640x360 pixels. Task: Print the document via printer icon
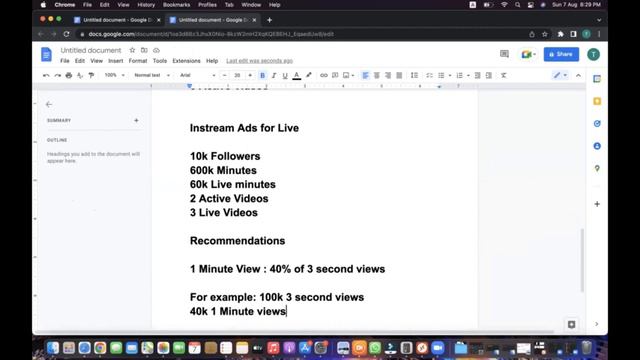[x=69, y=75]
